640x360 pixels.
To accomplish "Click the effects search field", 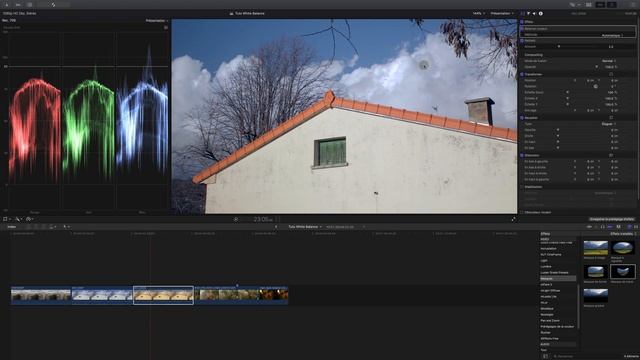I will pyautogui.click(x=586, y=356).
